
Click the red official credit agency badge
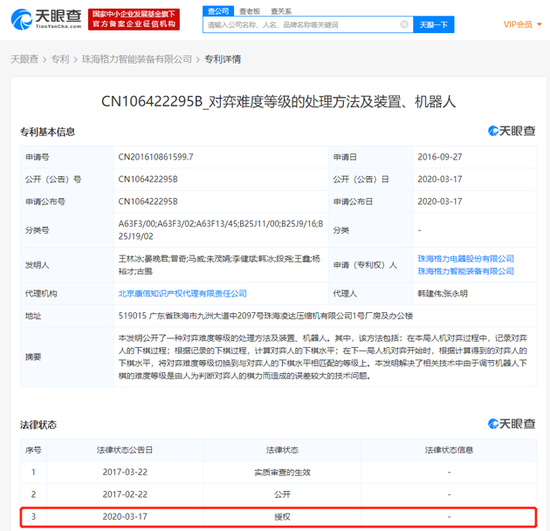[x=134, y=19]
